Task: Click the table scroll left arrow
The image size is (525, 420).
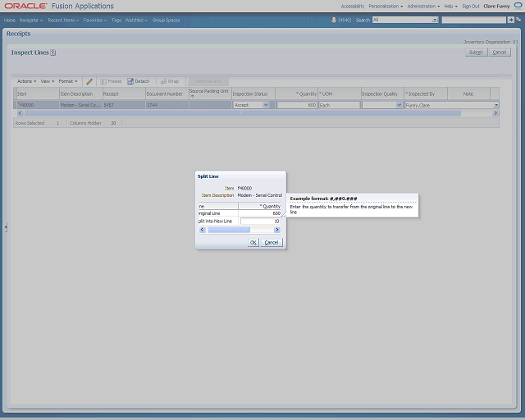Action: pos(20,113)
